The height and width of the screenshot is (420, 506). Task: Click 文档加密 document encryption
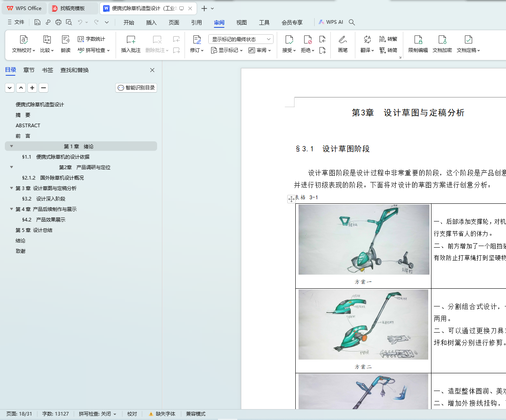(x=442, y=44)
